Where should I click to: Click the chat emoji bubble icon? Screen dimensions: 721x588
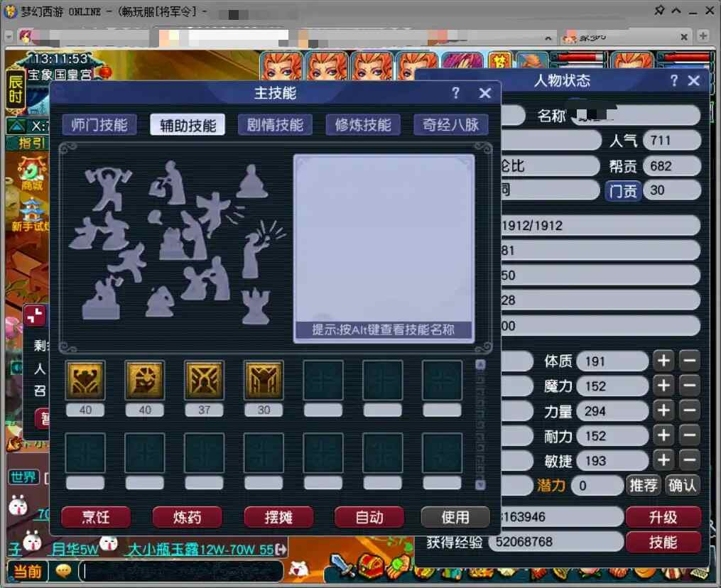pos(63,571)
